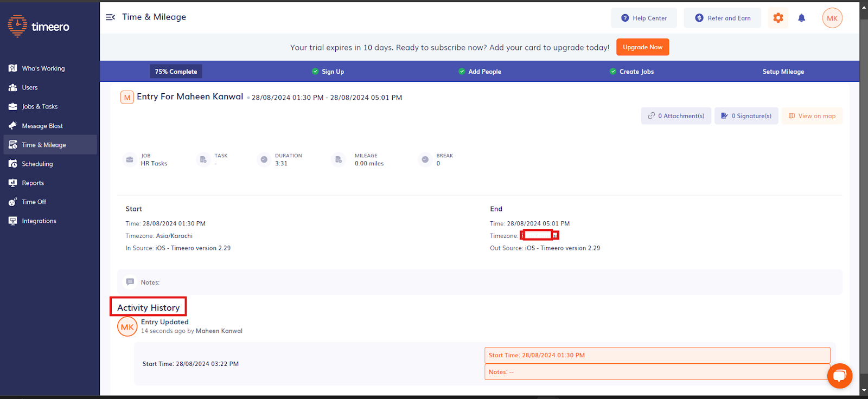Click the 75% Complete progress badge
The width and height of the screenshot is (868, 399).
point(176,72)
